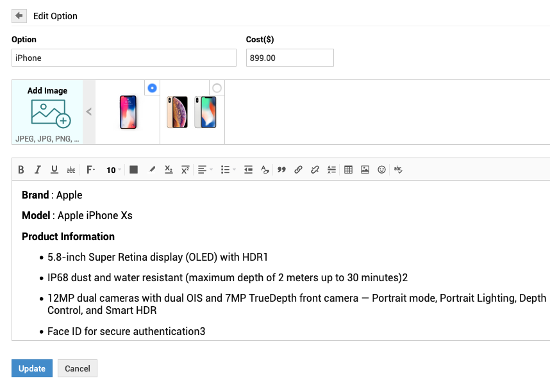Apply superscript formatting
Screen dimensions: 550x392
[185, 170]
